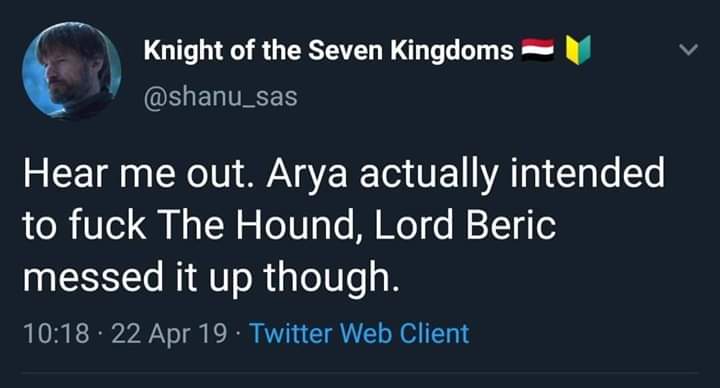Click the divider line below the tweet
Screen dimensions: 720x388
(360, 372)
